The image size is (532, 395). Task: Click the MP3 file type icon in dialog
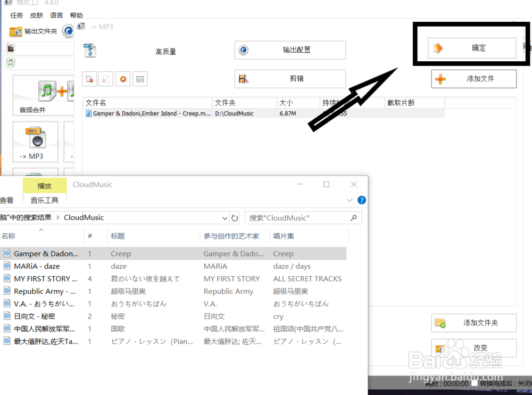click(x=90, y=50)
